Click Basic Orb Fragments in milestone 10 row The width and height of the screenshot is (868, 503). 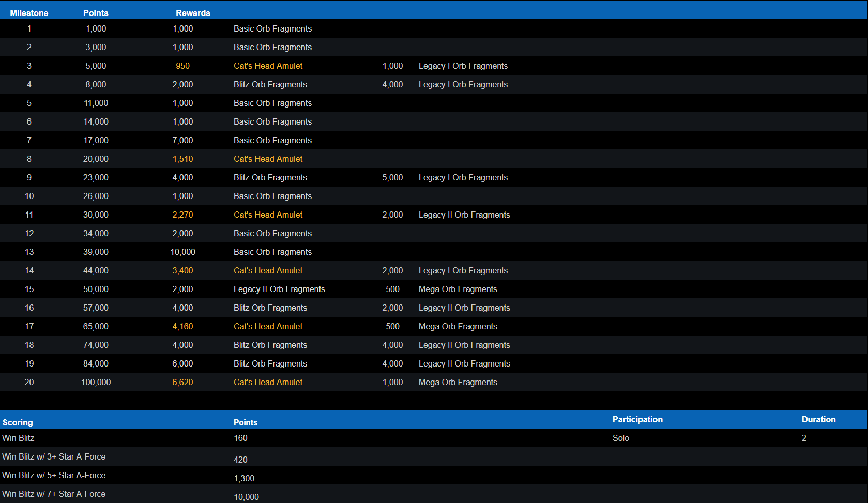coord(272,196)
